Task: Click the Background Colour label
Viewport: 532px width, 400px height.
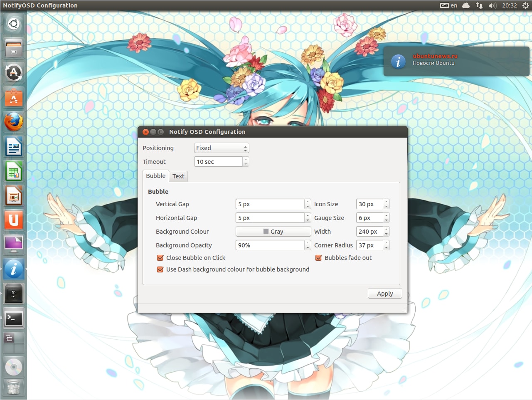Action: [x=182, y=232]
